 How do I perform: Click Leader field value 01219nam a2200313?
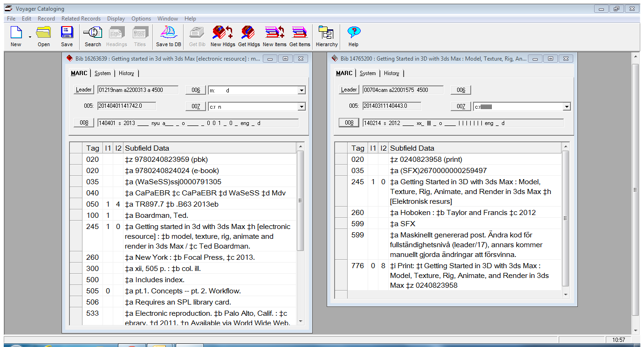coord(138,90)
